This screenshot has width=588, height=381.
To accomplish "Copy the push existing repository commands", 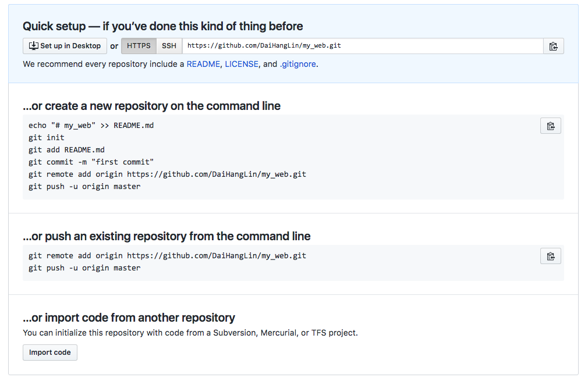I will coord(551,257).
